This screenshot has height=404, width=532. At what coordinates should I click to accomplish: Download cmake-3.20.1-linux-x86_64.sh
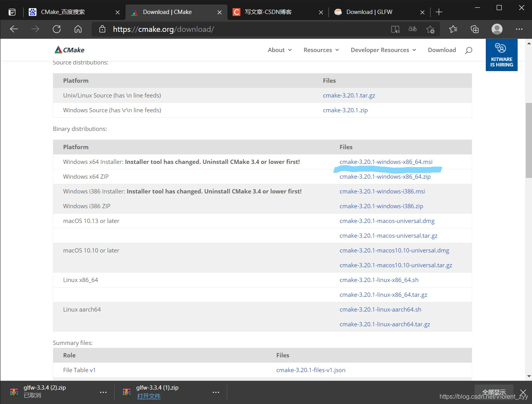point(379,280)
